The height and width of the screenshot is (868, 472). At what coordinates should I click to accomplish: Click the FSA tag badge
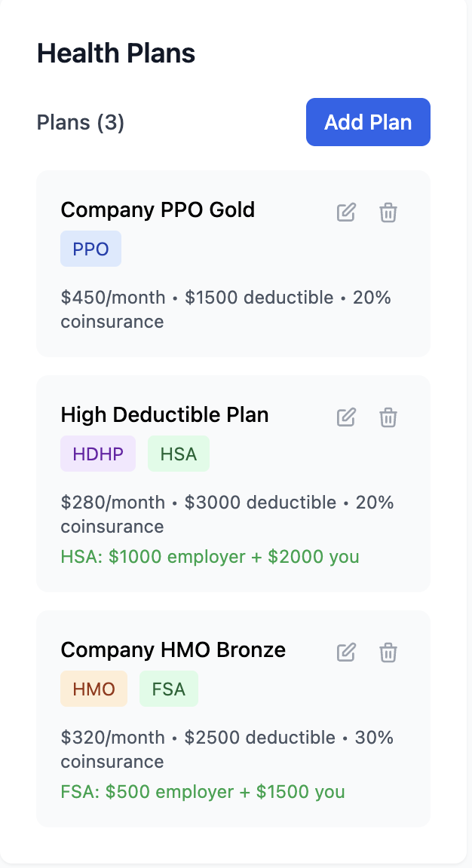pos(168,689)
